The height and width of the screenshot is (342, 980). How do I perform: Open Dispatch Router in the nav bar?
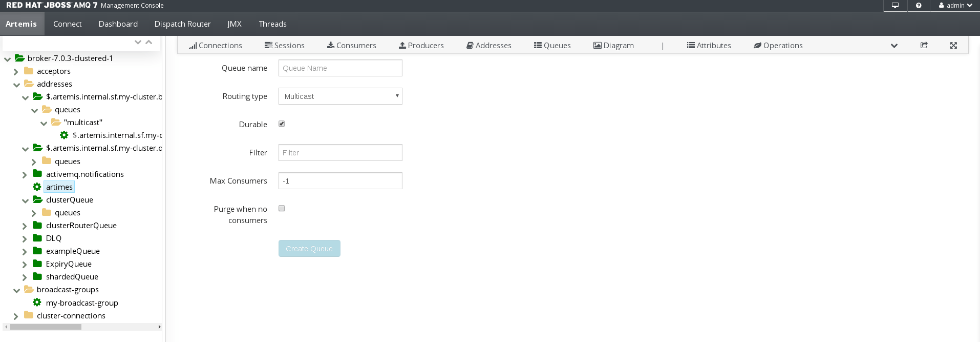pos(182,24)
